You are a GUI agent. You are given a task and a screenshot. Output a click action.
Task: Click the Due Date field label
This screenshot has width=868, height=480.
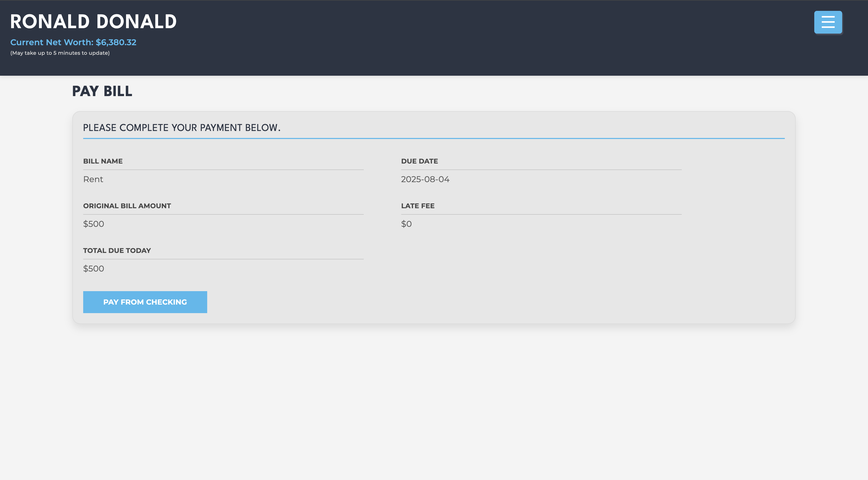(x=419, y=161)
